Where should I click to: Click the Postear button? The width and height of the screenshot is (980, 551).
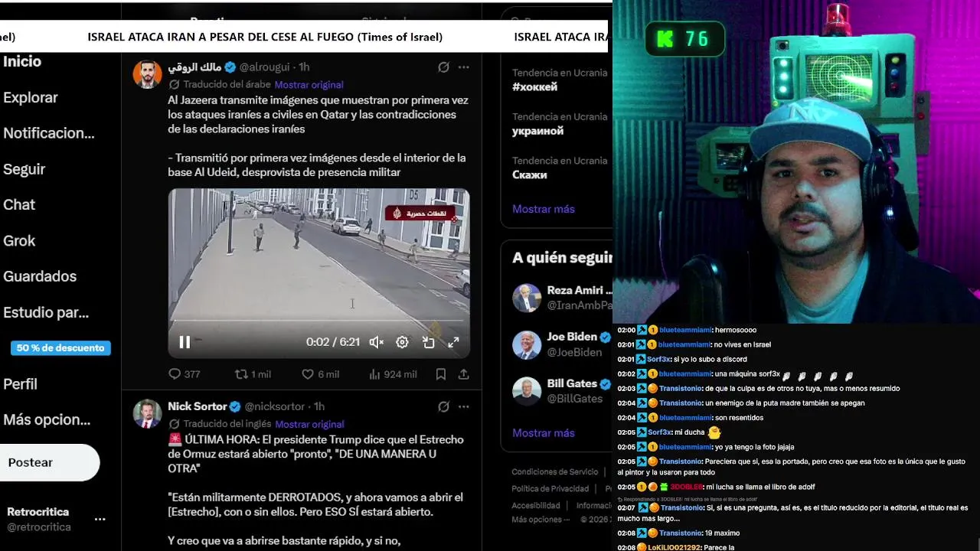(x=49, y=462)
